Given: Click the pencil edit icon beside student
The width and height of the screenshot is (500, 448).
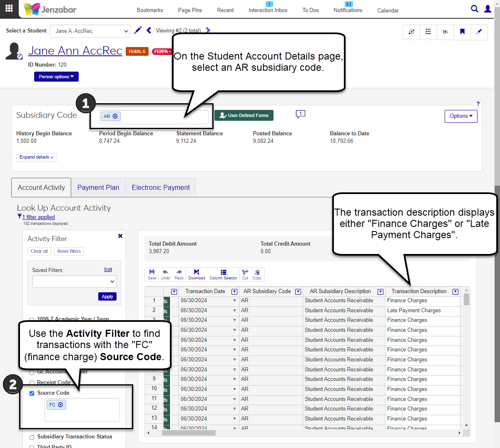Looking at the screenshot, I should click(138, 30).
